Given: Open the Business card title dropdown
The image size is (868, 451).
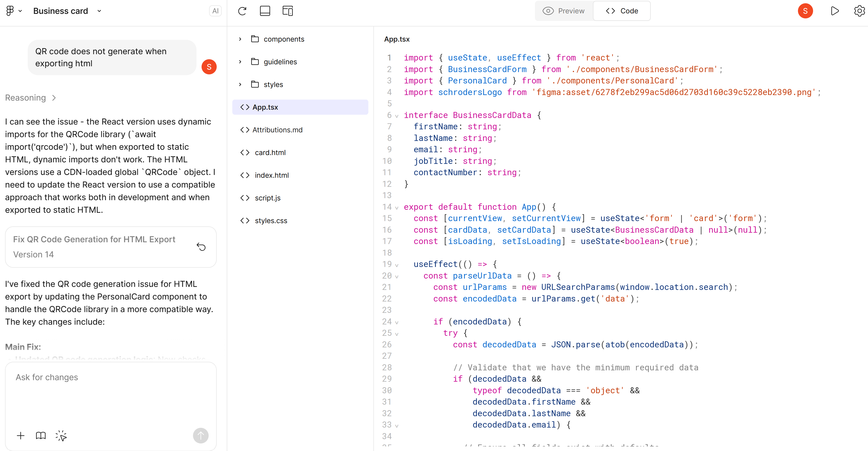Looking at the screenshot, I should tap(100, 11).
